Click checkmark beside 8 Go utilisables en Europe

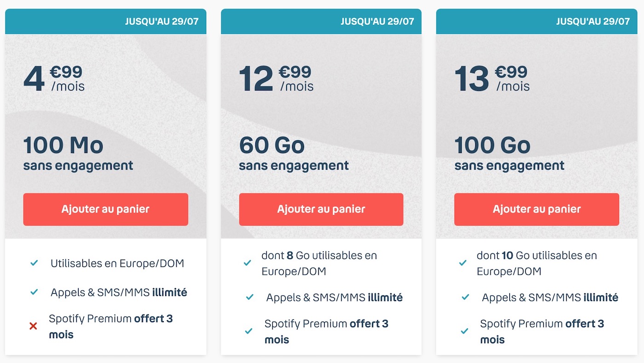click(x=247, y=263)
